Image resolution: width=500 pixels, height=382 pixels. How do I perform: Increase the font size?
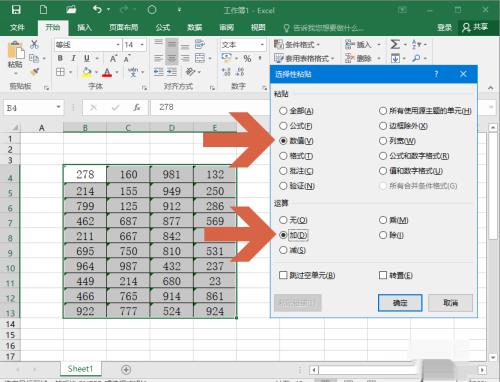point(113,59)
